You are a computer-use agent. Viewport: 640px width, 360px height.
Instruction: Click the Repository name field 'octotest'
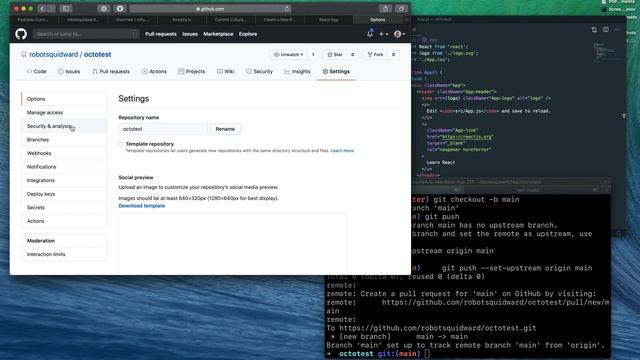tap(163, 129)
